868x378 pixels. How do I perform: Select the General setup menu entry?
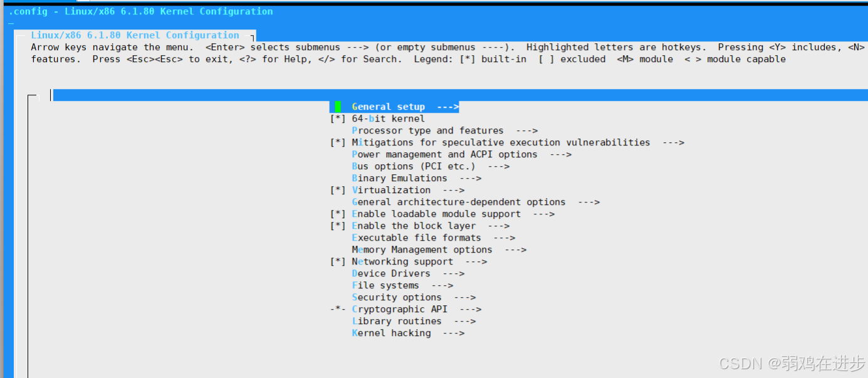click(394, 107)
